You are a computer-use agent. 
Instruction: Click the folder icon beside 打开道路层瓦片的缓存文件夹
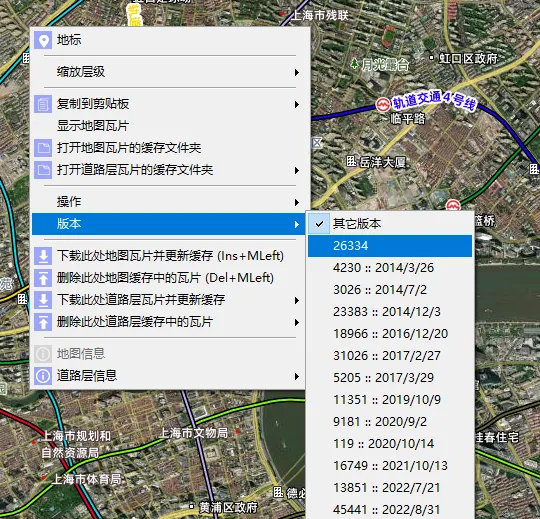(x=43, y=170)
